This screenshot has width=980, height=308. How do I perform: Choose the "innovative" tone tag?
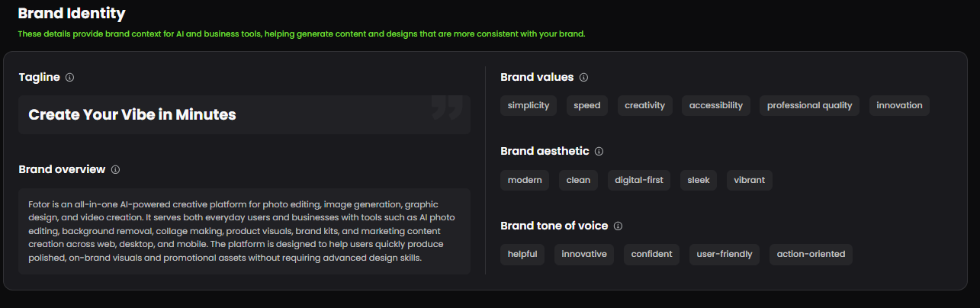coord(584,254)
